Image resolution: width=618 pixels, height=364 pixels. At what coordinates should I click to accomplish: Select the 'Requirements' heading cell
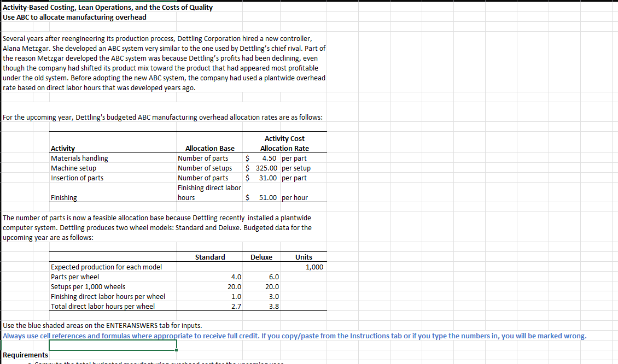click(x=25, y=355)
